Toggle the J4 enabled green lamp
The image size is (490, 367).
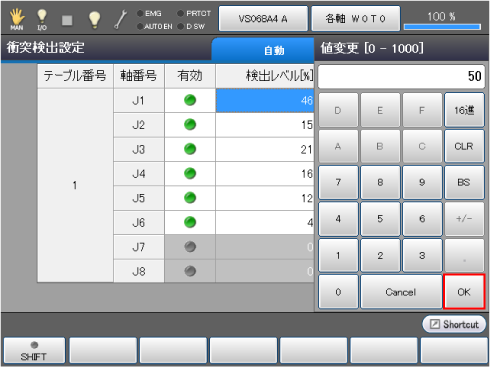[190, 173]
